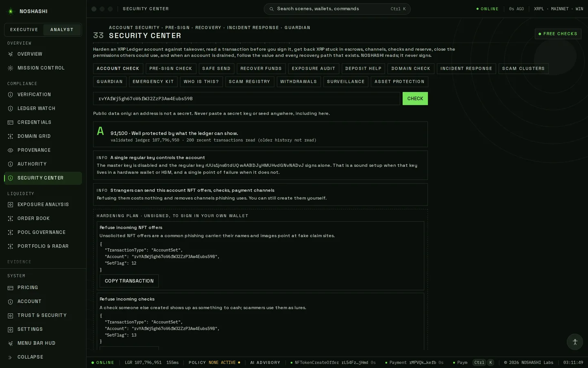The width and height of the screenshot is (588, 368).
Task: Click the Verification shield icon
Action: (11, 94)
